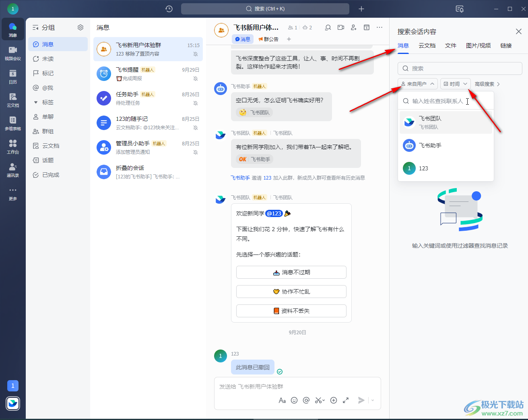Open the group settings gear icon
The image size is (528, 420).
click(80, 27)
